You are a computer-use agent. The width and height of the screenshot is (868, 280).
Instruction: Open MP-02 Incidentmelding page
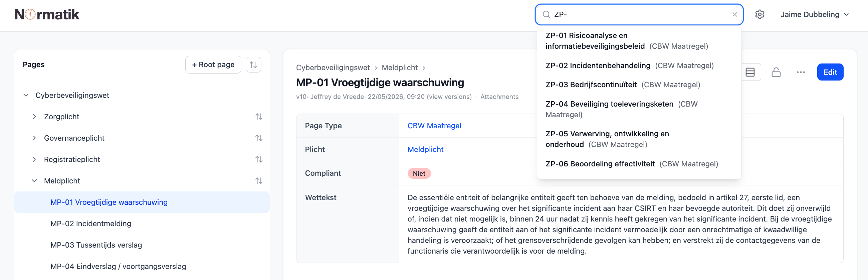pos(91,224)
